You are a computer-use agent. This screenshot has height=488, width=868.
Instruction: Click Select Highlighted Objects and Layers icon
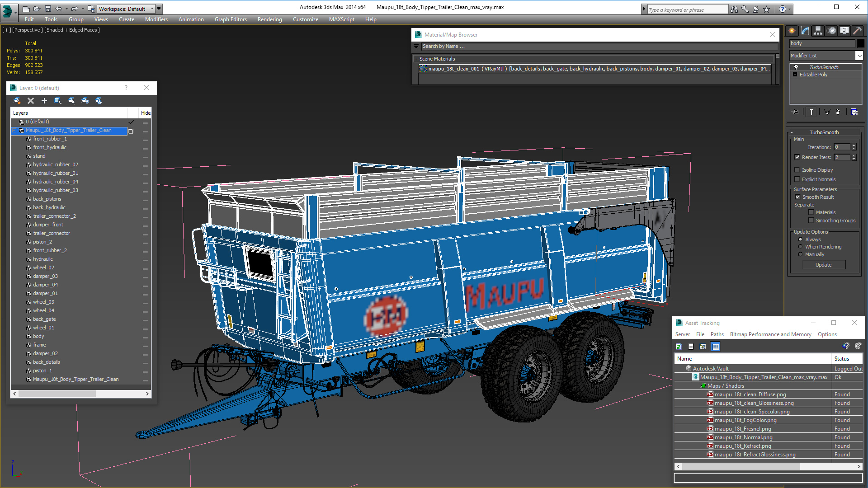(58, 101)
